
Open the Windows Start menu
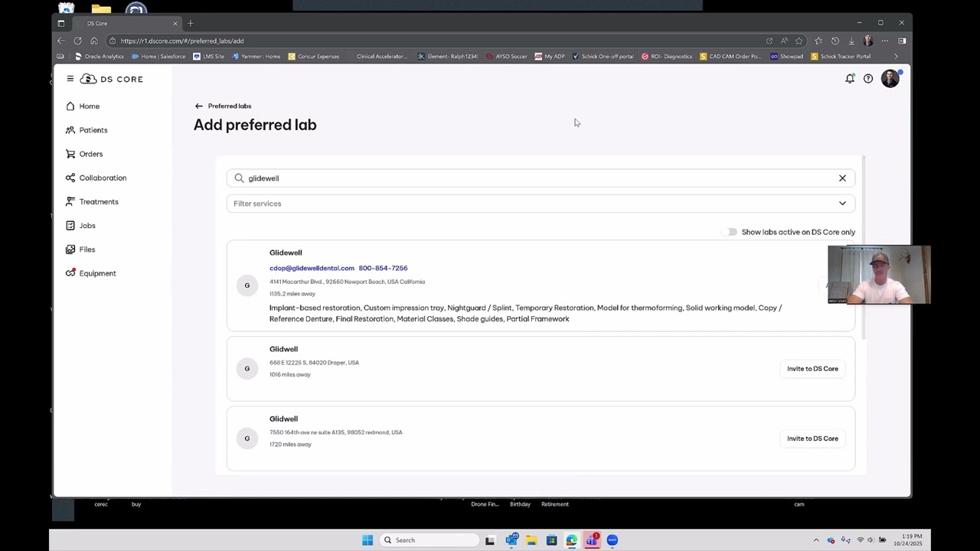(x=367, y=540)
